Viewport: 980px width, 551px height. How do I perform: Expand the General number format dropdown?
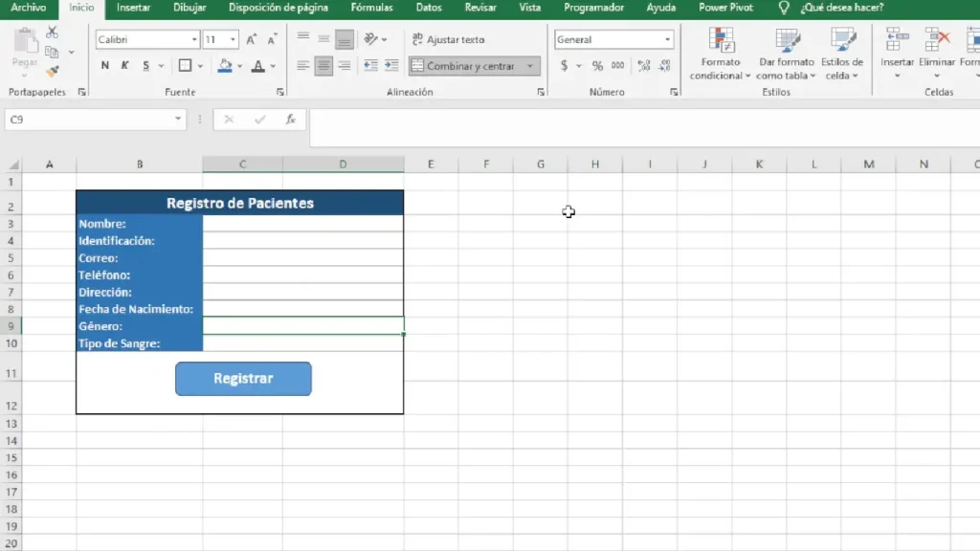[x=667, y=39]
